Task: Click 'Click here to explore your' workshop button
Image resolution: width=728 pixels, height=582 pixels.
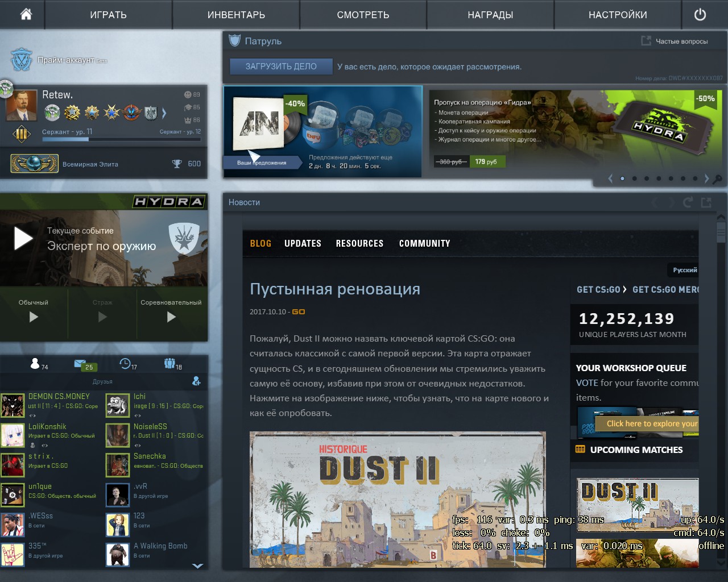Action: click(x=647, y=423)
